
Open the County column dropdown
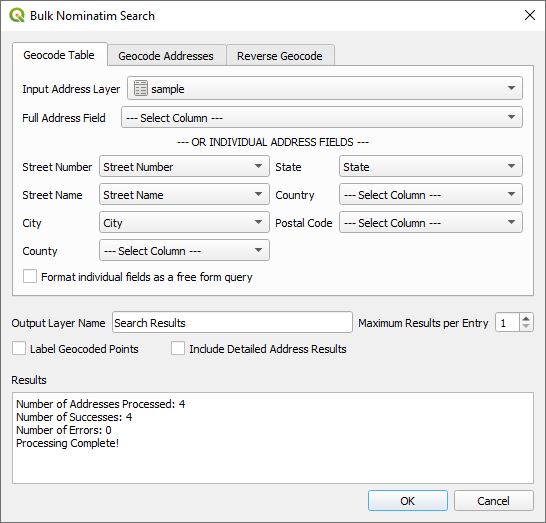point(184,250)
